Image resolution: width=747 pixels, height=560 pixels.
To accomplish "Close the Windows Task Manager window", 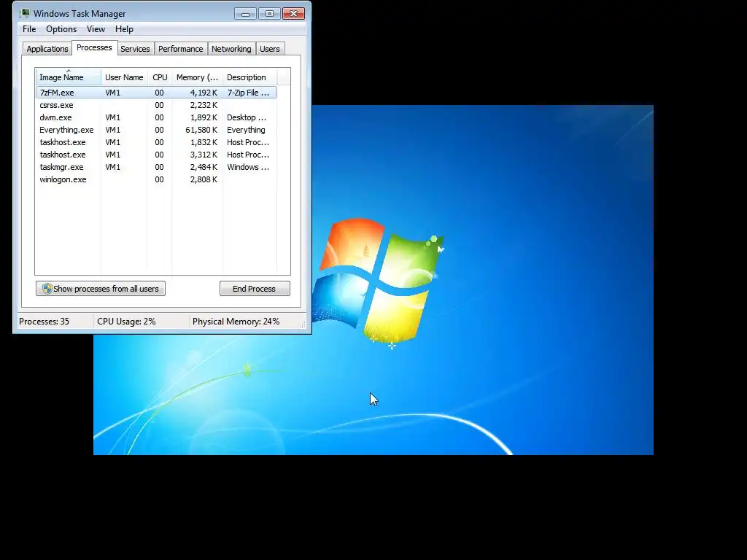I will 293,13.
